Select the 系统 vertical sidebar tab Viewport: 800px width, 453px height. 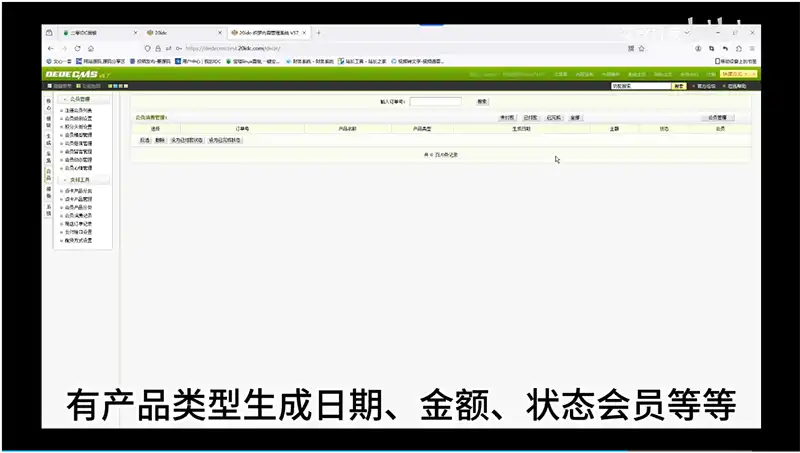point(47,211)
